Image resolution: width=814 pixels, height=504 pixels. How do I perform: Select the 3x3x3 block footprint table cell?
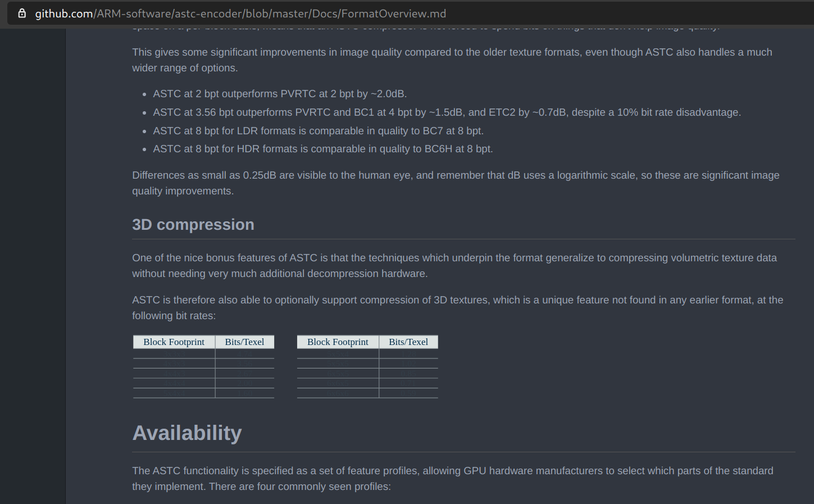tap(175, 354)
